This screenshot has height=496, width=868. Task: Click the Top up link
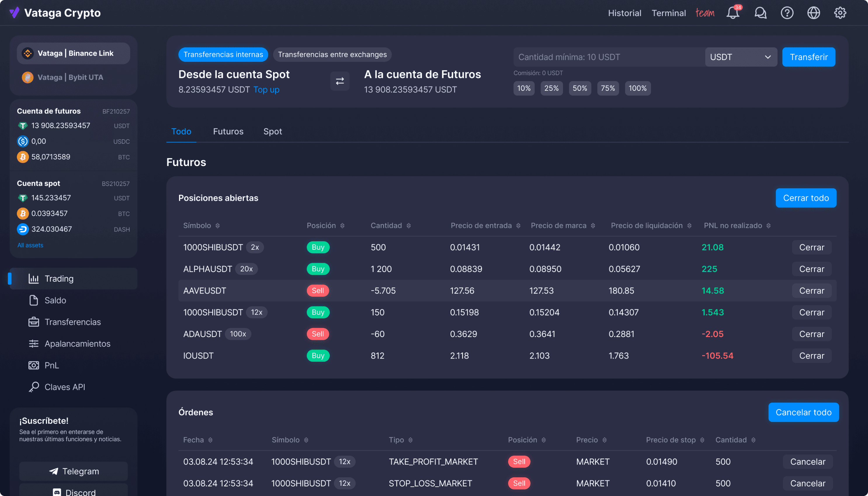coord(266,90)
